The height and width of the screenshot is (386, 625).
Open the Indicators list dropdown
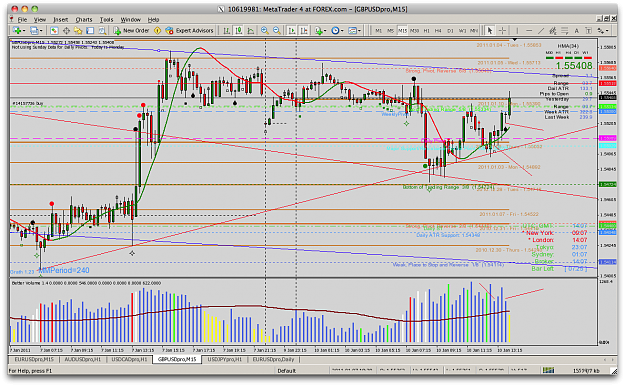tap(320, 30)
